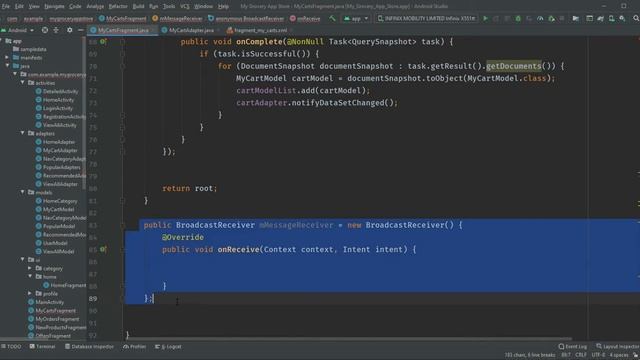Open Database Inspector tool window
Screen dimensions: 640x360
[x=89, y=347]
